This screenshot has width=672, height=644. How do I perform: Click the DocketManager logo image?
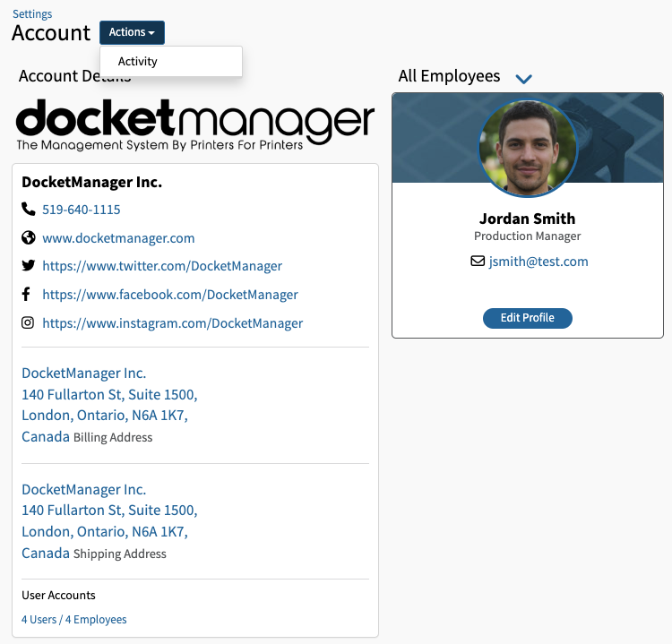click(x=195, y=125)
